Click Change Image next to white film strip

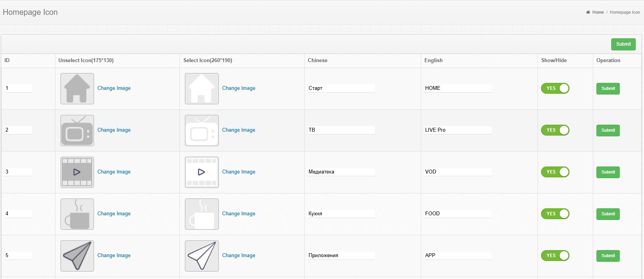tap(239, 172)
